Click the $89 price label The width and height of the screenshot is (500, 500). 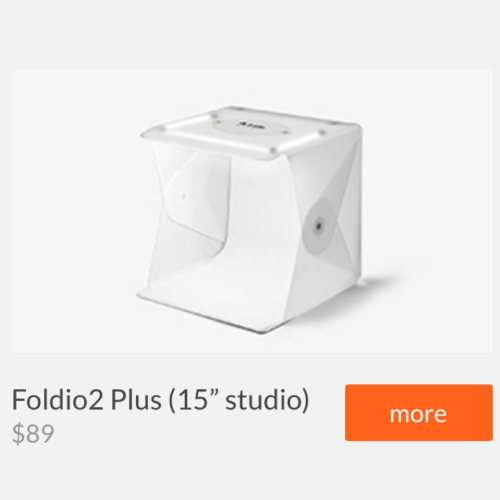(33, 433)
